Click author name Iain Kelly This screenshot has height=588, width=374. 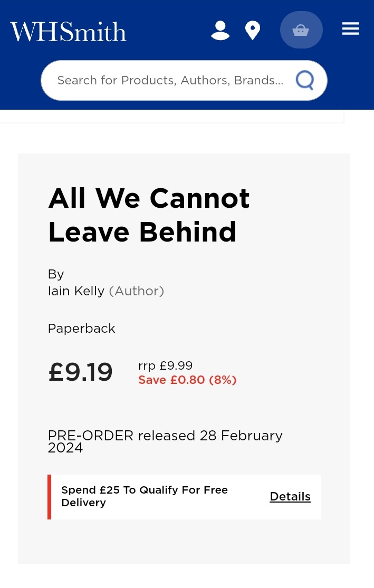[76, 291]
